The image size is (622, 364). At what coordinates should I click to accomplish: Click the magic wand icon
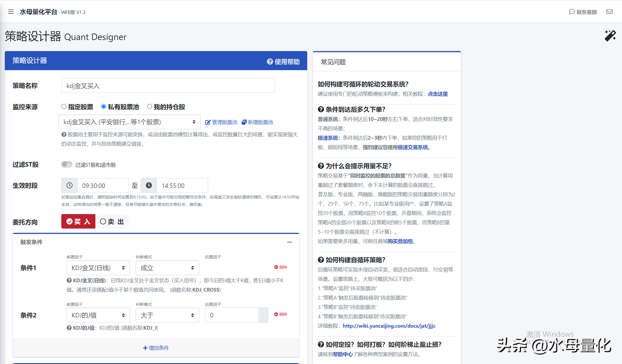point(610,36)
